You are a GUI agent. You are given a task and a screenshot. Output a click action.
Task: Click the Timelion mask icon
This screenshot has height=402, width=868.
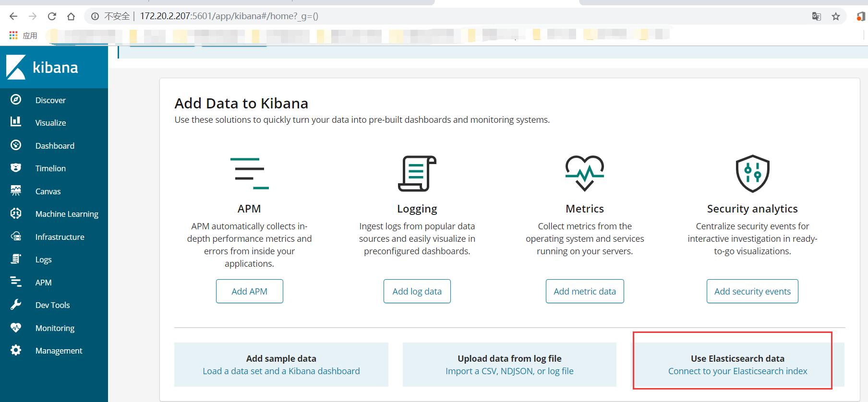point(16,167)
